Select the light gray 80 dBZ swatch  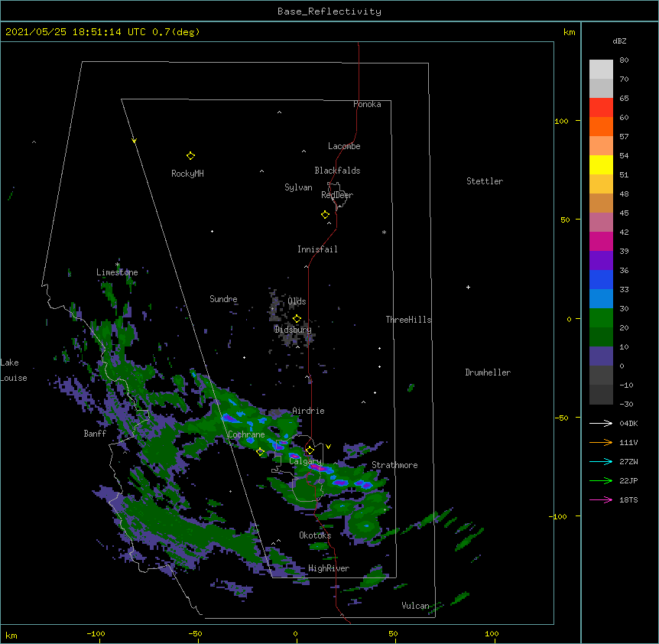click(601, 70)
